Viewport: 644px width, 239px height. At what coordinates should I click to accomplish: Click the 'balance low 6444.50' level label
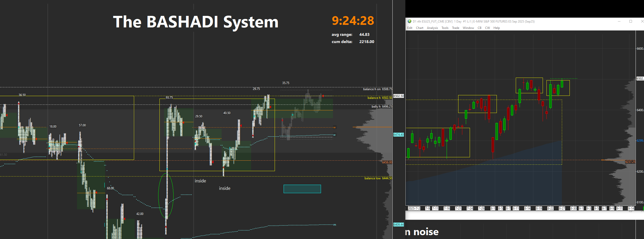378,178
